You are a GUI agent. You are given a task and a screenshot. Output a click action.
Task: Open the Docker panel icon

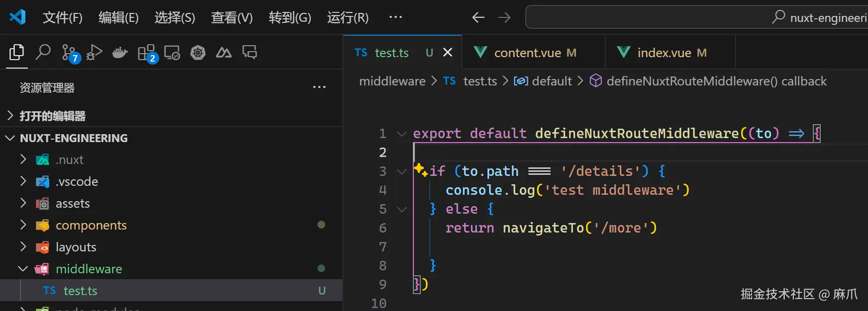coord(120,52)
